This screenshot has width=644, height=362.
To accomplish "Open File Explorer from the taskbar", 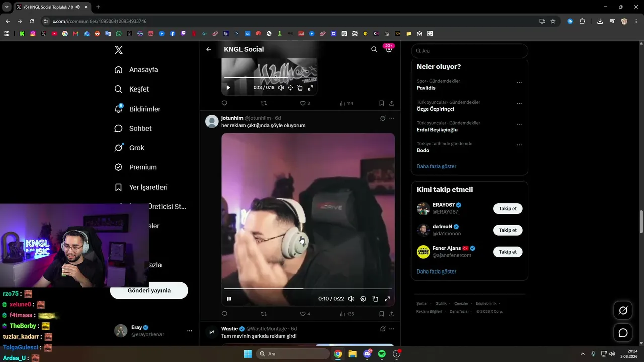I will pos(352,354).
